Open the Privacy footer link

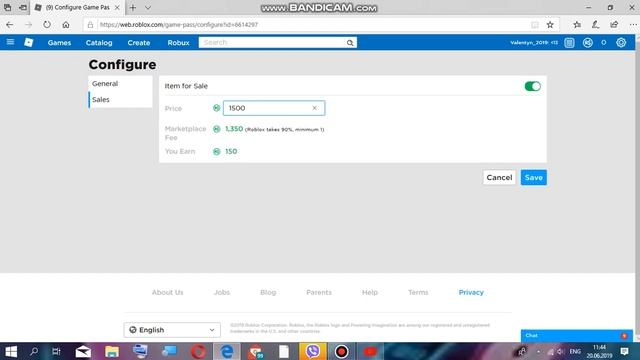(471, 292)
